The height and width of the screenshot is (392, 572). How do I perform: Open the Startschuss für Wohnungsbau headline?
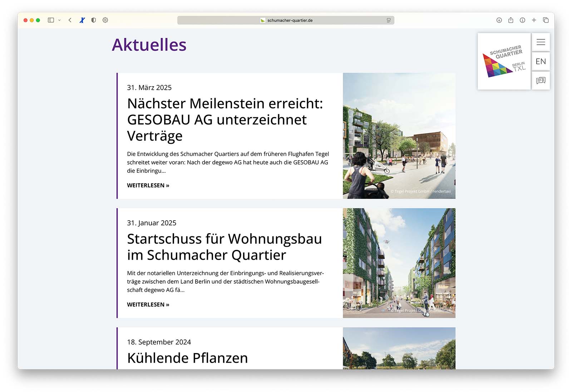pos(225,247)
